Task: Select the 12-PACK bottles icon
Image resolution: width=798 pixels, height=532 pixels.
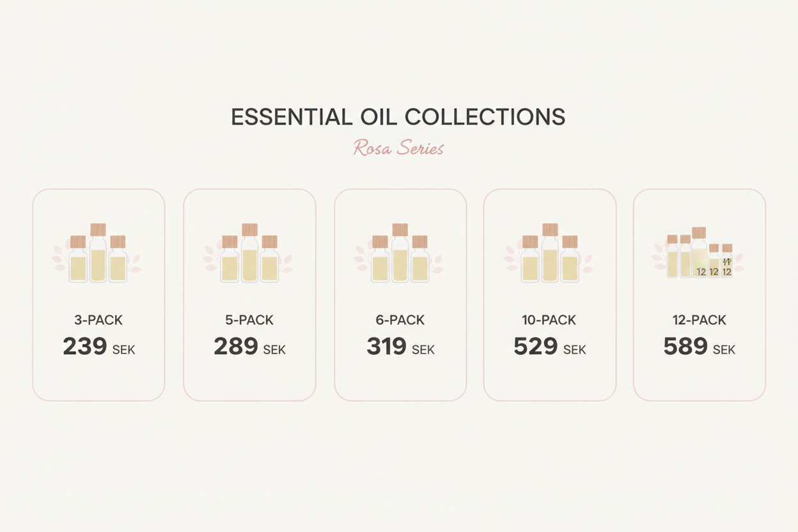Action: (x=699, y=254)
